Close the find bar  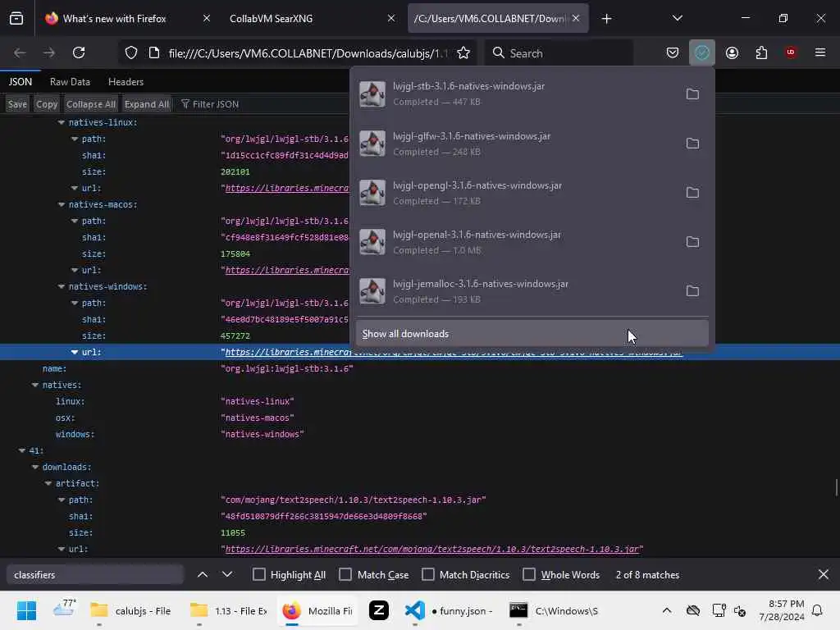pos(824,574)
